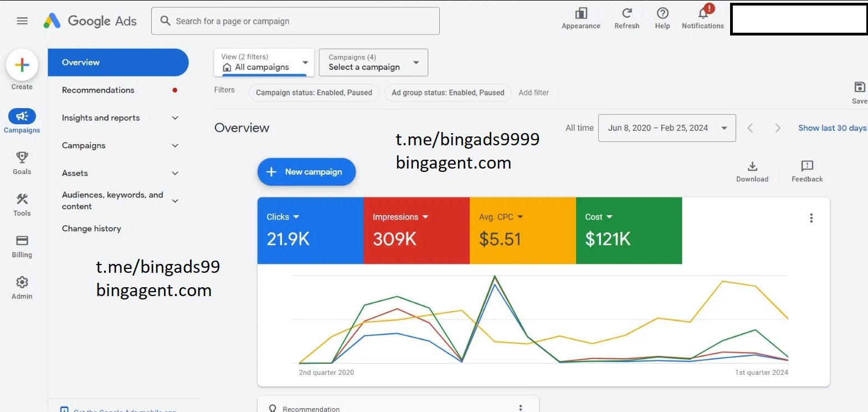The image size is (868, 412).
Task: Expand Insights and reports section
Action: point(175,118)
